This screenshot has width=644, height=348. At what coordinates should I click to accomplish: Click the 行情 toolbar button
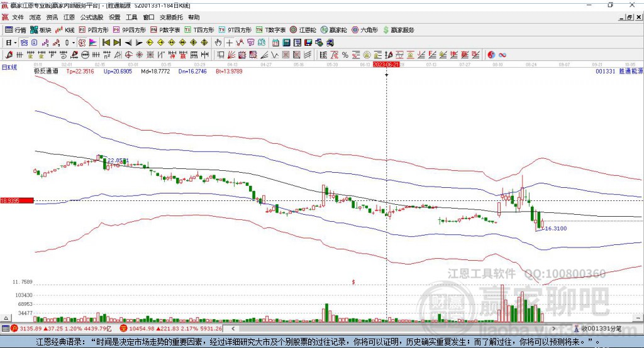tap(16, 30)
